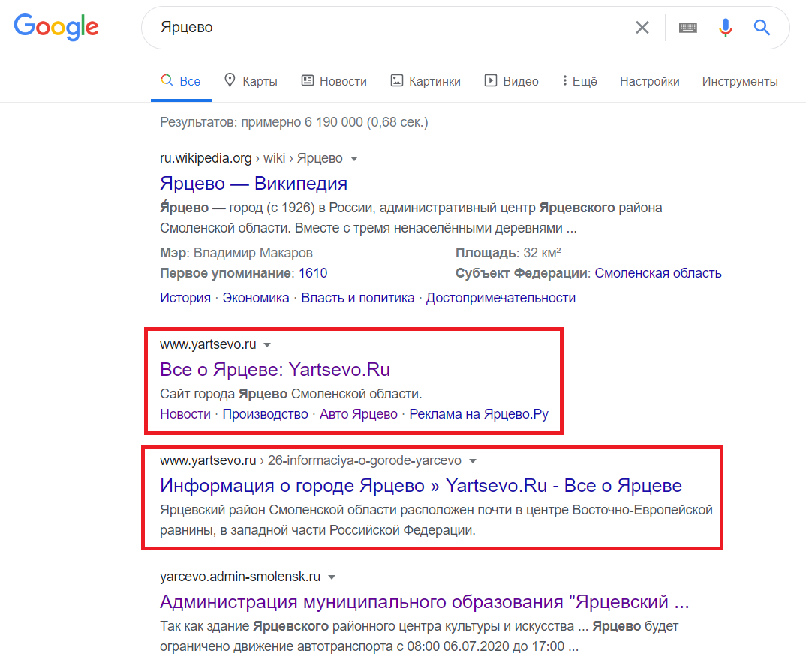
Task: Clear the search query with the X icon
Action: 642,27
